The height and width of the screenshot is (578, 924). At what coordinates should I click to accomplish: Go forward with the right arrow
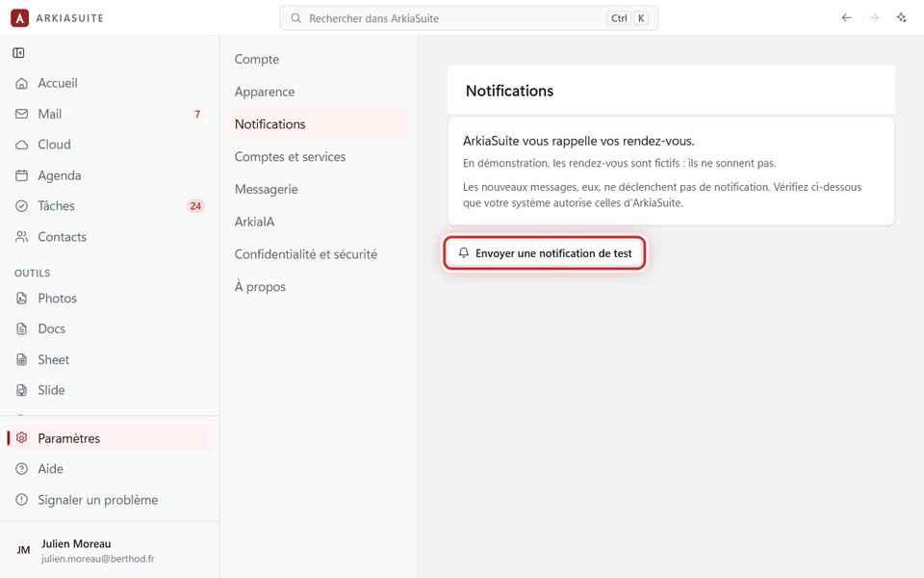coord(874,17)
